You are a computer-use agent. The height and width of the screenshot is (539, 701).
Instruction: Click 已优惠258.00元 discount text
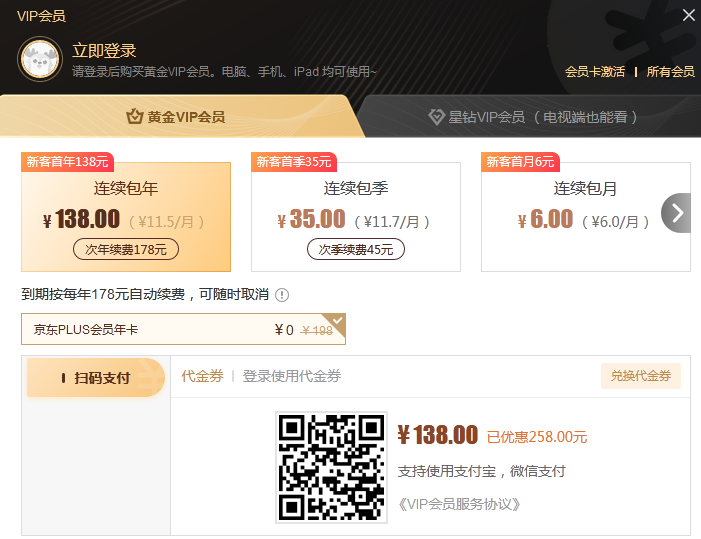point(536,437)
